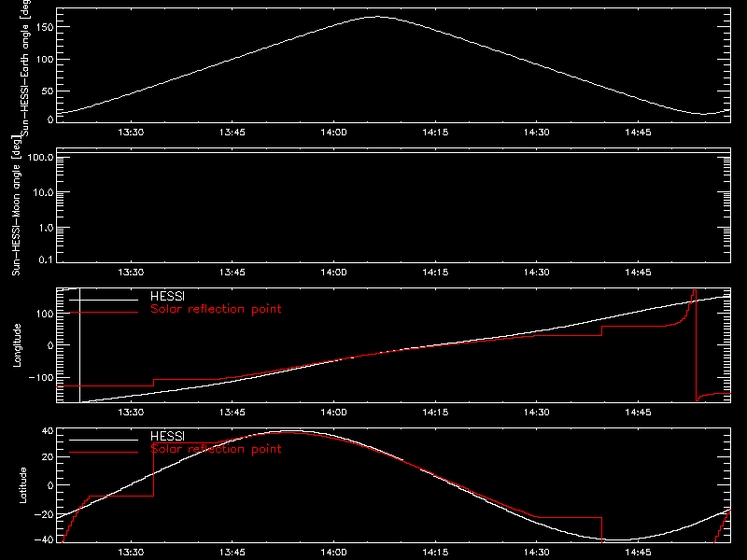Click 20 tick on Latitude axis

click(49, 457)
